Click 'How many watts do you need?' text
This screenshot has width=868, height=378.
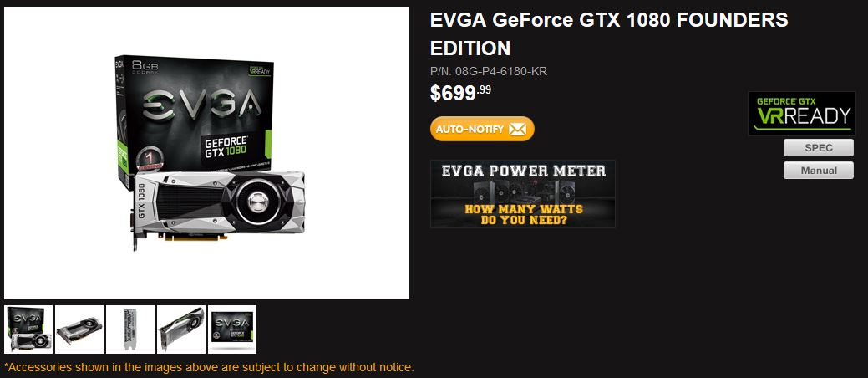coord(524,214)
